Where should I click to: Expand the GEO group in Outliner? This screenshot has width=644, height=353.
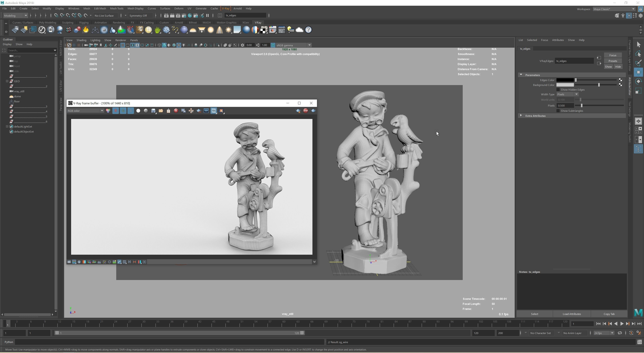pyautogui.click(x=7, y=81)
